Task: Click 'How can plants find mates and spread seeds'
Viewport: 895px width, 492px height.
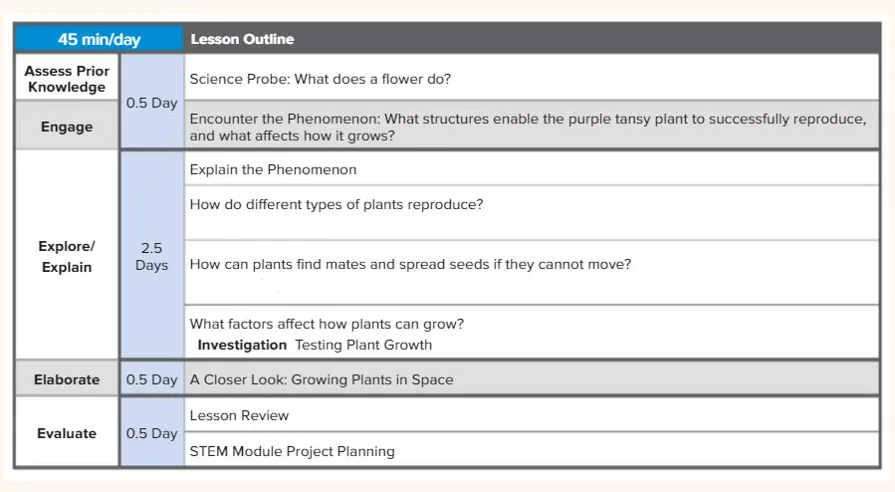Action: tap(410, 264)
